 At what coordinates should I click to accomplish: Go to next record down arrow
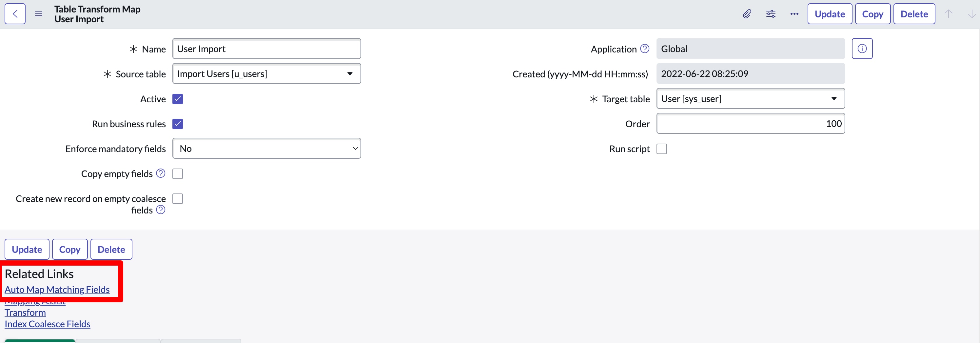[x=971, y=14]
